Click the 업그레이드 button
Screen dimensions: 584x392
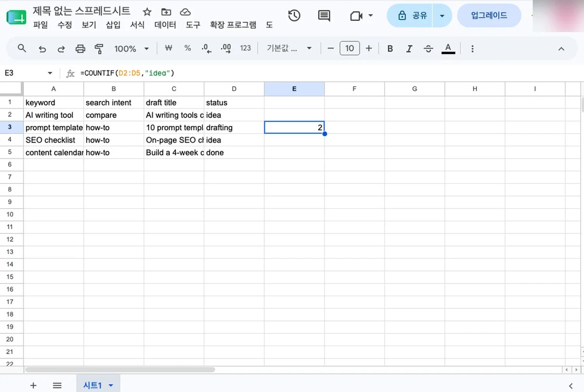(x=489, y=16)
